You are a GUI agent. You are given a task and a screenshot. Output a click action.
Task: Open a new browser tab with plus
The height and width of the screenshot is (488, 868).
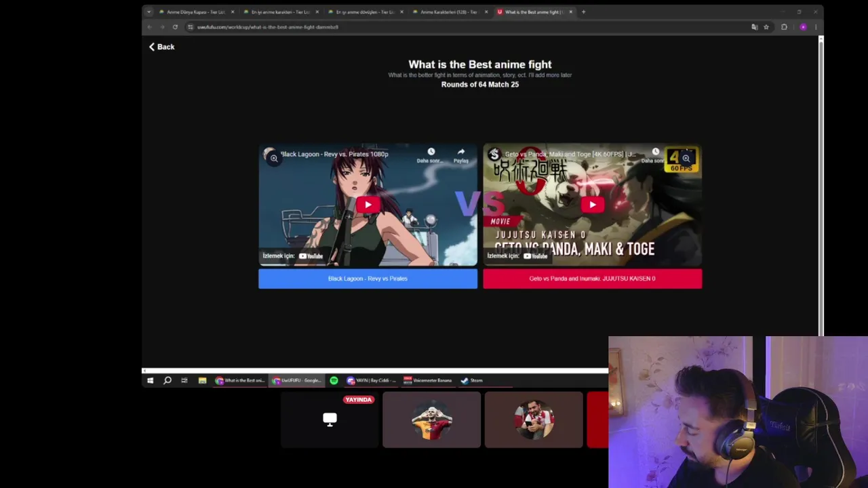(583, 12)
